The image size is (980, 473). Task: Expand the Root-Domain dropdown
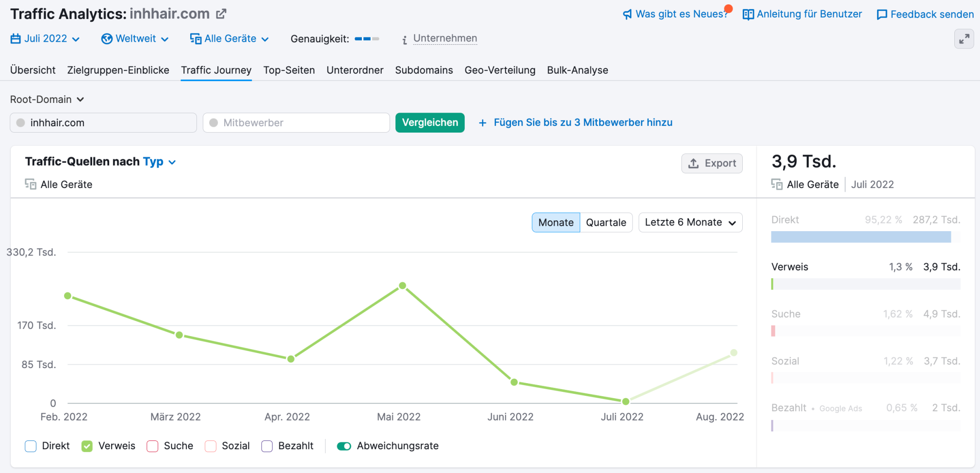pyautogui.click(x=47, y=99)
